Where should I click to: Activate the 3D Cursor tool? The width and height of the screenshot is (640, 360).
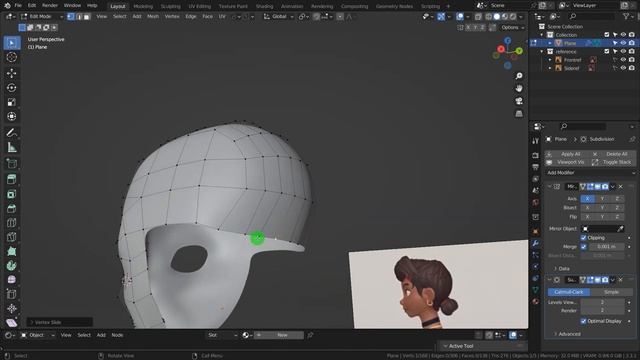[x=11, y=57]
